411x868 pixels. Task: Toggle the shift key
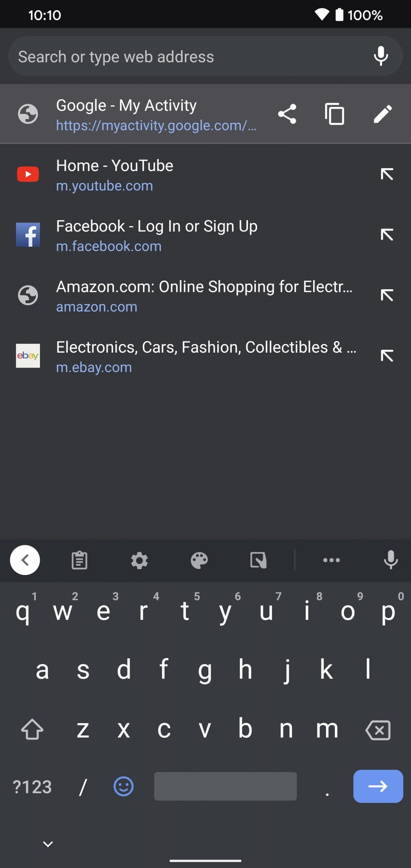[x=32, y=729]
